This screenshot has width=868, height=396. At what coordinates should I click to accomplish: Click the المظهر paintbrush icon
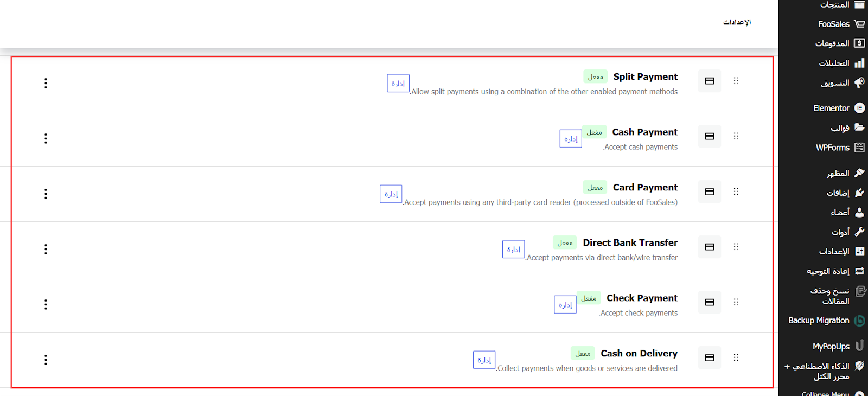point(859,173)
